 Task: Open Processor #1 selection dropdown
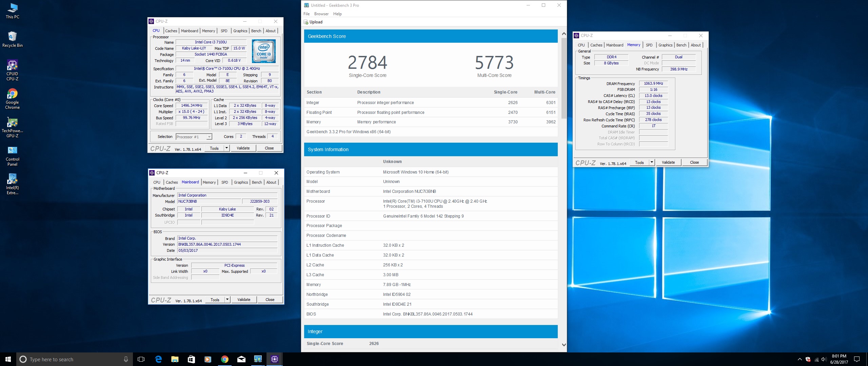coord(194,137)
